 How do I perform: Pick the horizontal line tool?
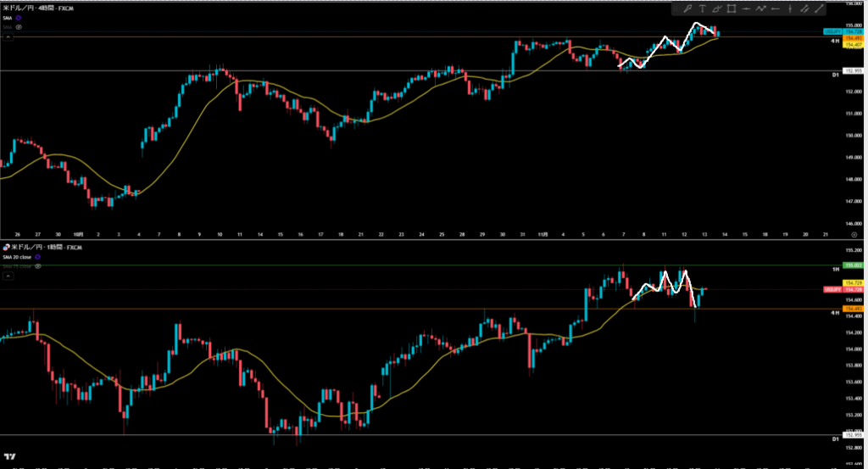tap(747, 9)
